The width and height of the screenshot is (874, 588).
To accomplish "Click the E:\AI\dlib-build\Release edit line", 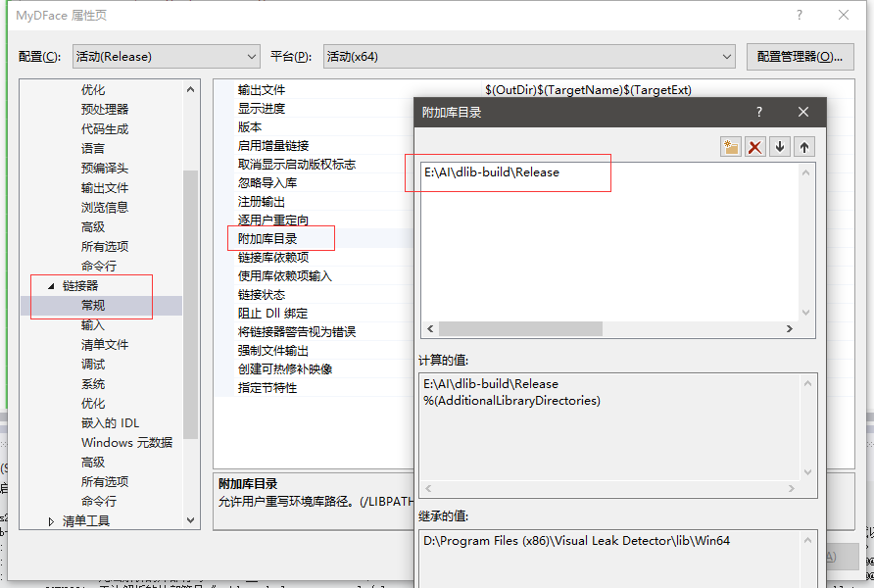I will pyautogui.click(x=492, y=172).
